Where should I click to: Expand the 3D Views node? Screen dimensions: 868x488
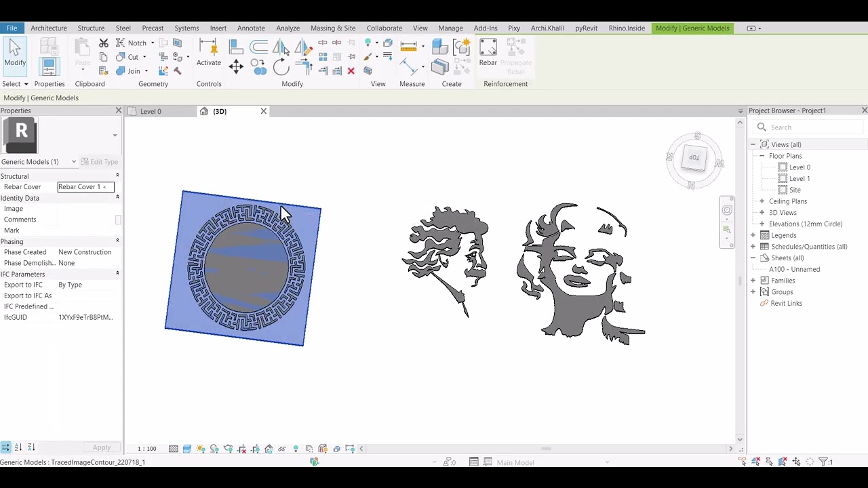coord(762,213)
